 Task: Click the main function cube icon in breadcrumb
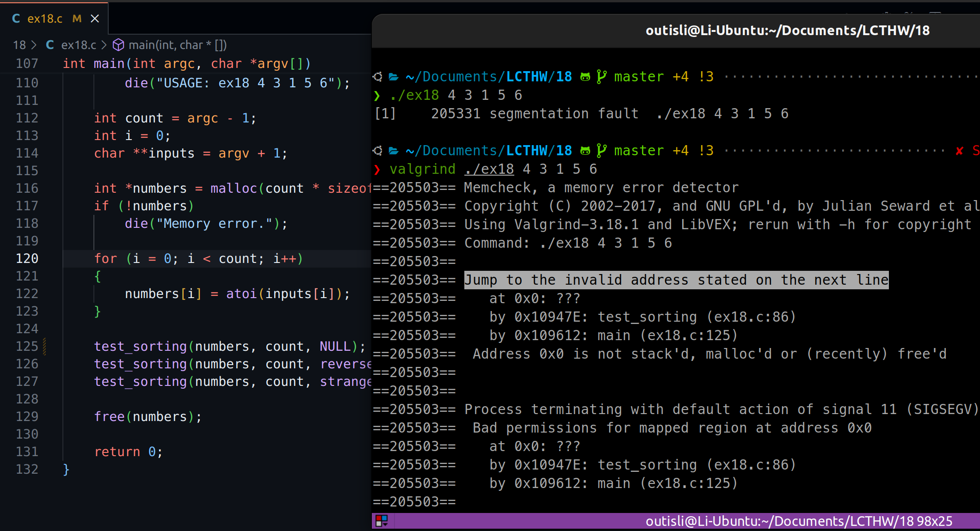[x=118, y=45]
